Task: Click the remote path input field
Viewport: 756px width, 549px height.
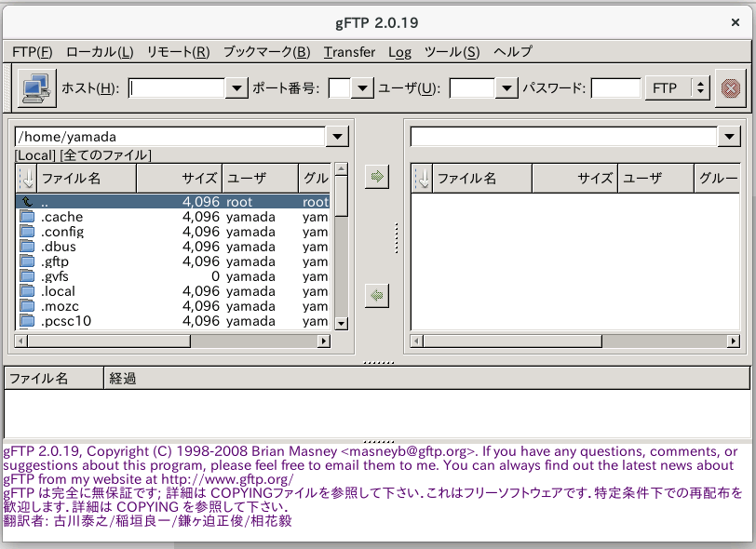Action: point(563,137)
